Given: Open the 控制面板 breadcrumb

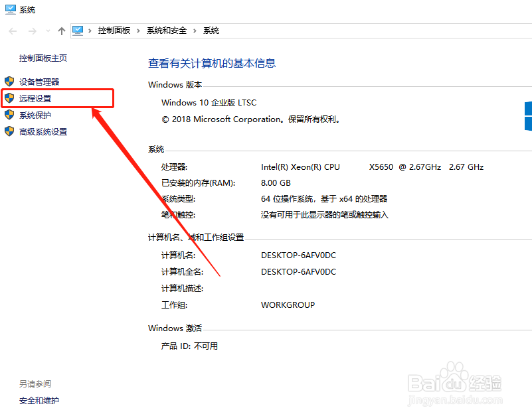Looking at the screenshot, I should 114,31.
